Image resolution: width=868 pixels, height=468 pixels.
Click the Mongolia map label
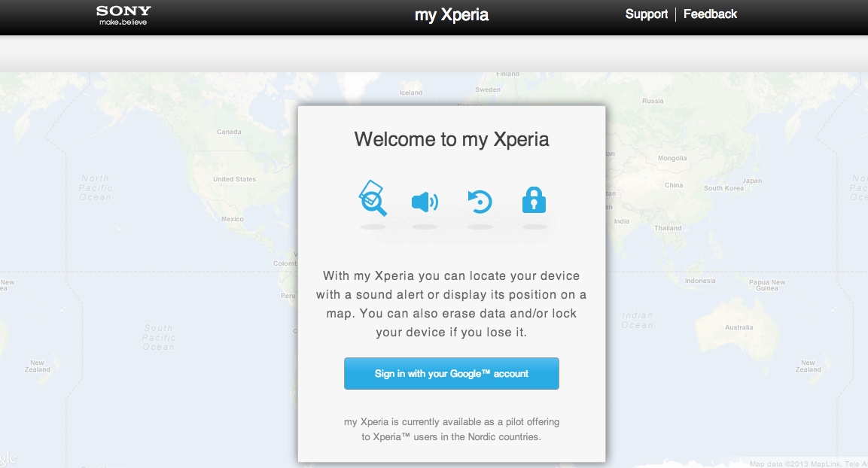pyautogui.click(x=672, y=158)
